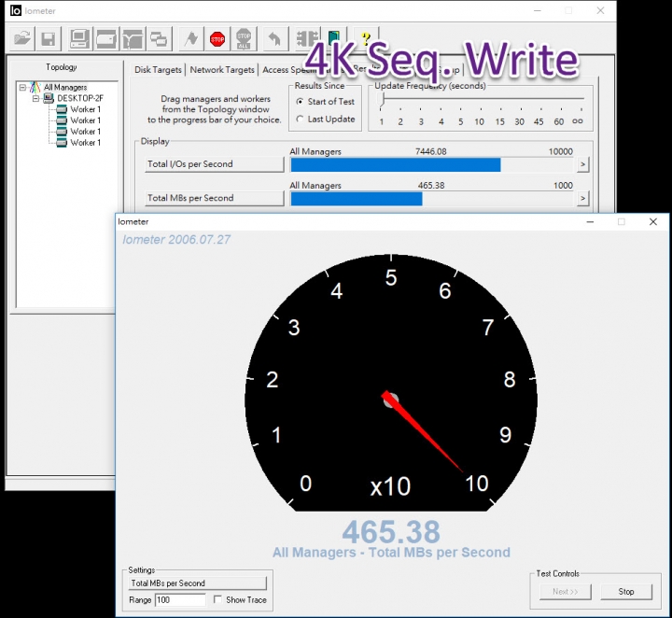Start a new manager from toolbar
The width and height of the screenshot is (672, 618).
(x=79, y=39)
